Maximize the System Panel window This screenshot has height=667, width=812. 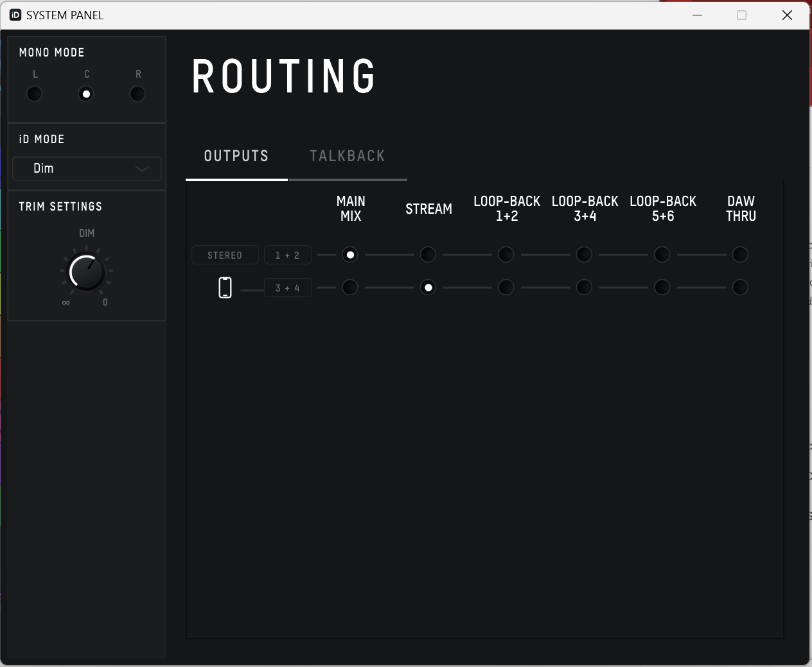[742, 15]
